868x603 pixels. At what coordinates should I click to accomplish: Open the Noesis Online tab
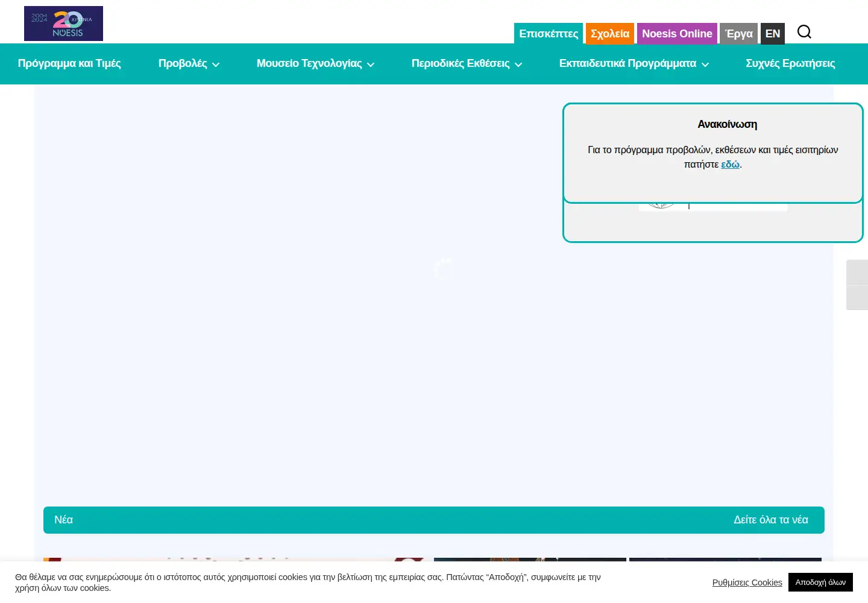677,34
